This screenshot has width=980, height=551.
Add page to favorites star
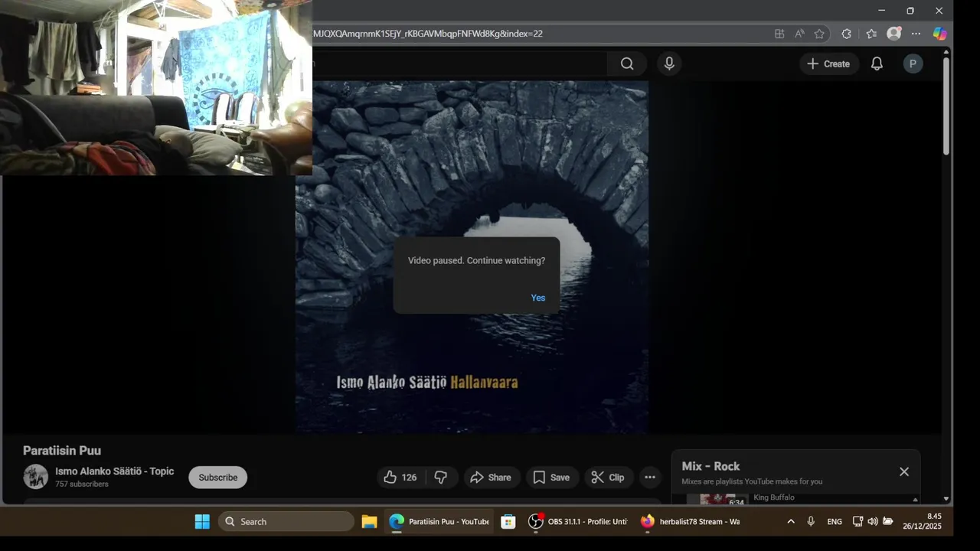click(819, 34)
